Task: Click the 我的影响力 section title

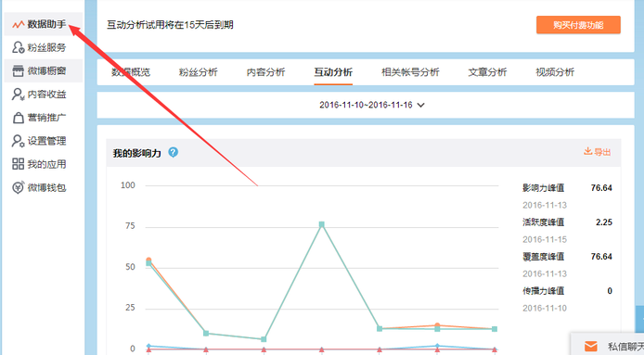Action: click(x=136, y=154)
